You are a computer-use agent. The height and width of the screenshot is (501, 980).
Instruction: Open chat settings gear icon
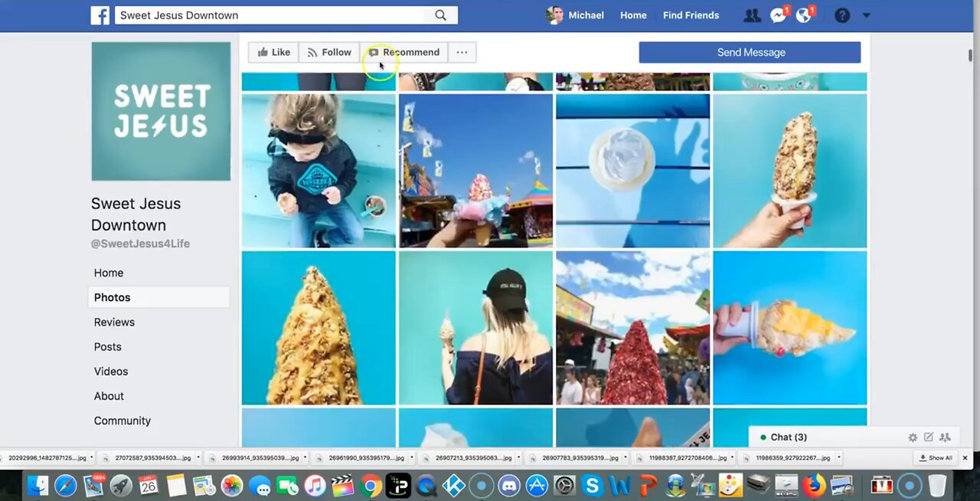coord(913,437)
